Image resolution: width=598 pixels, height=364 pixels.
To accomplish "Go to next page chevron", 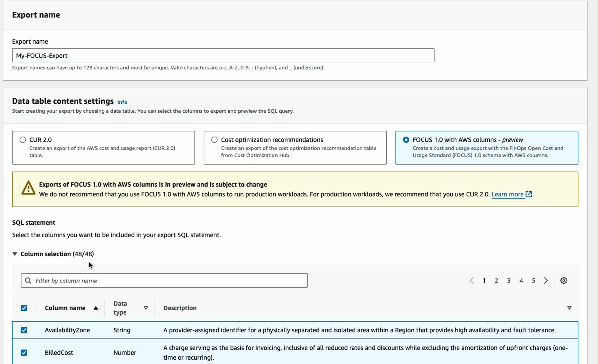I will tap(546, 281).
